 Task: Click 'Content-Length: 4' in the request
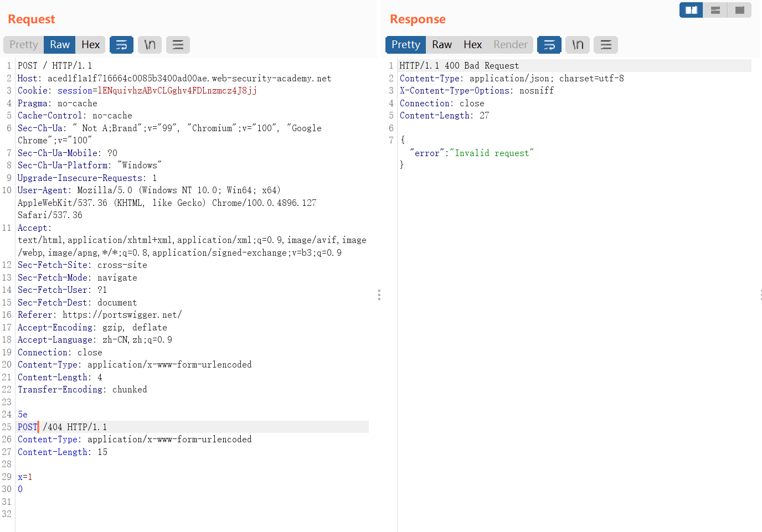[x=60, y=378]
